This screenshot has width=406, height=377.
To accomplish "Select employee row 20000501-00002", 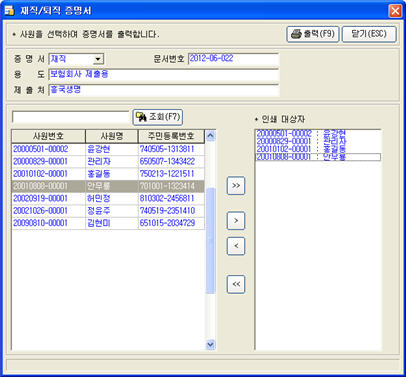I will coord(108,149).
